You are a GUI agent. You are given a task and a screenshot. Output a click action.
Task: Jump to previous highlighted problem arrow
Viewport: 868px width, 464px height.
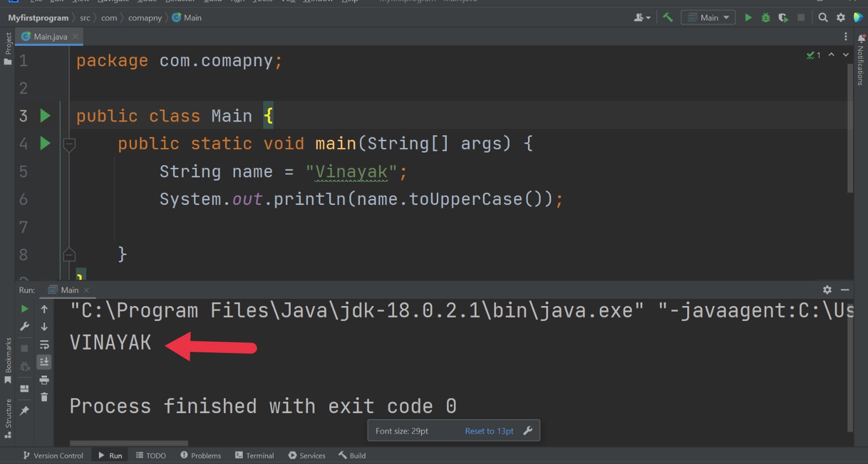(831, 55)
